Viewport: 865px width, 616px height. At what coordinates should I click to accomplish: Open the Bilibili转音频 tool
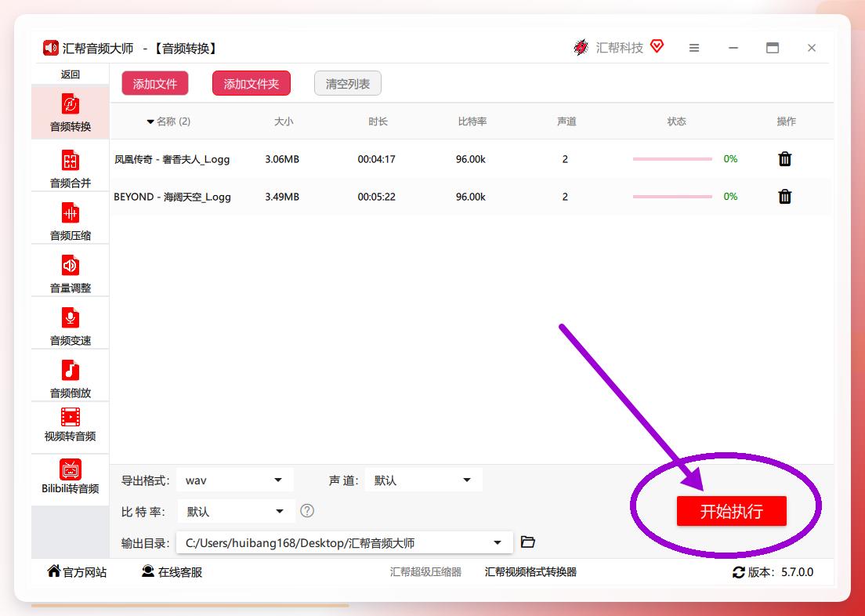point(71,477)
